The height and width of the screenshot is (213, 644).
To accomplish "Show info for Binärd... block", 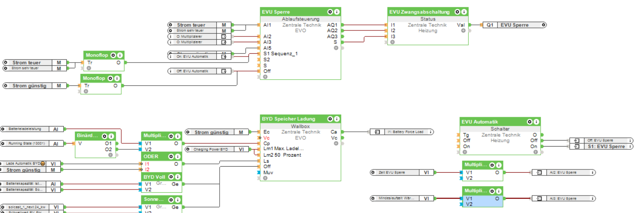I will tap(111, 136).
